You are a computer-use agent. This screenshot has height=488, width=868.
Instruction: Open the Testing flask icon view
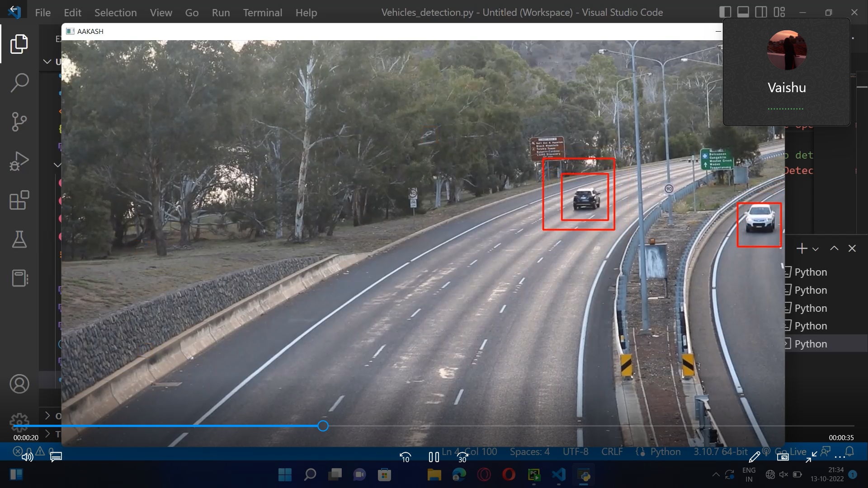(19, 239)
